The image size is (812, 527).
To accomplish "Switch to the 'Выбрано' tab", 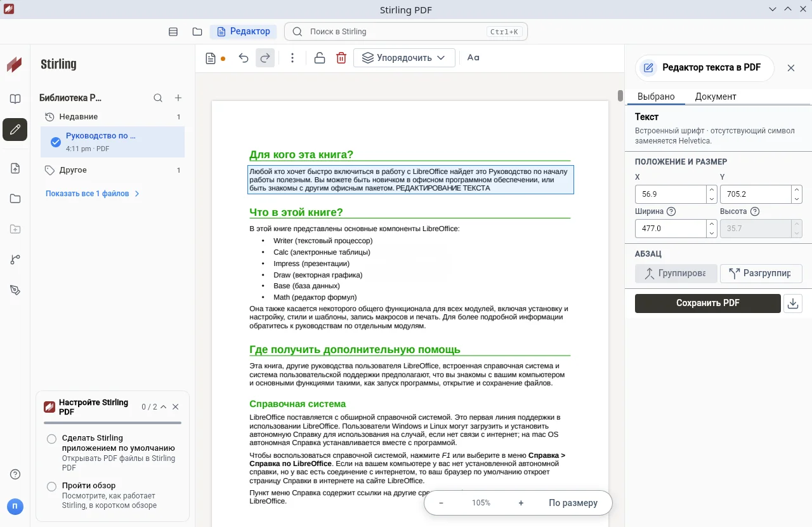I will (656, 97).
